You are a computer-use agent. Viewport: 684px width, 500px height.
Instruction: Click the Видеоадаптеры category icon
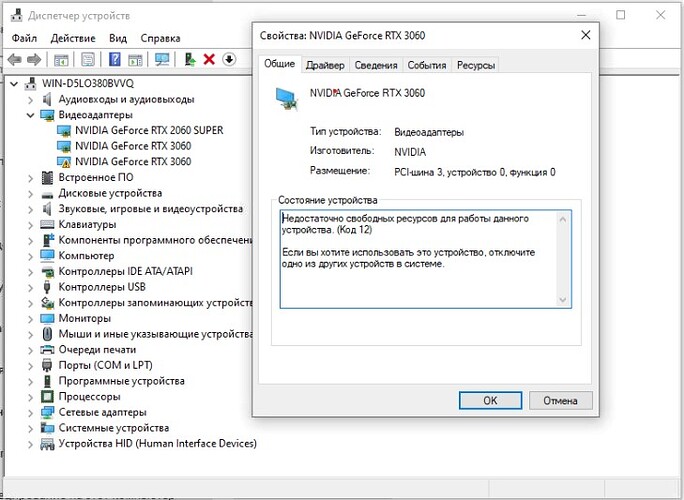click(47, 115)
